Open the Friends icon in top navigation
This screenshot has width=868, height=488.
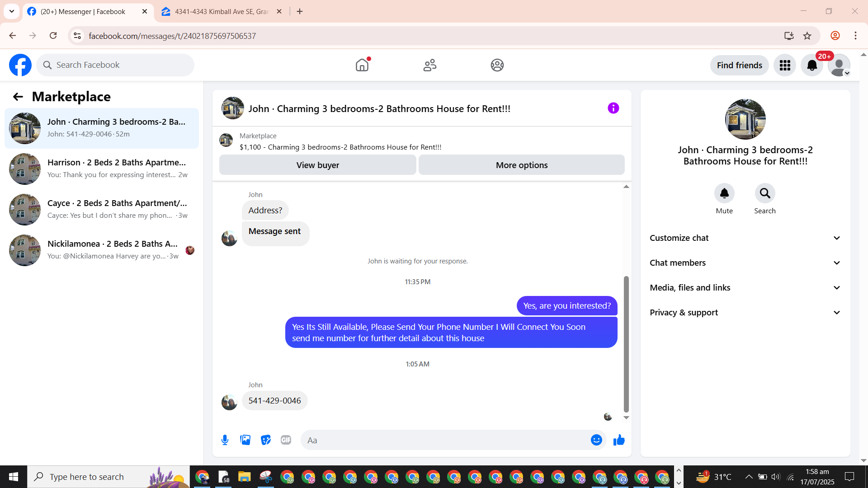[x=430, y=65]
